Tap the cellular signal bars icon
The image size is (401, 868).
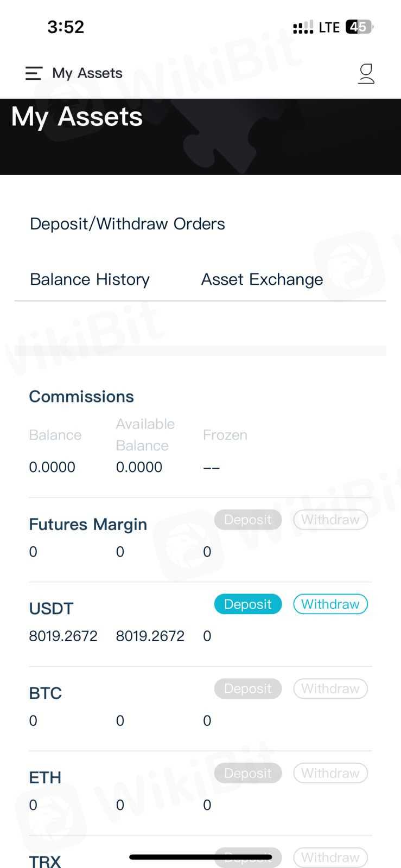pos(303,27)
